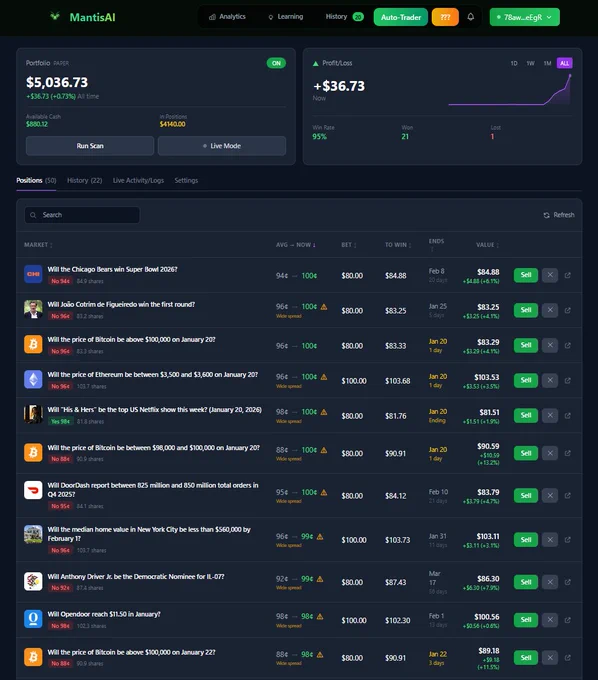Sell the Opendoor $11.50 position
Viewport: 598px width, 680px height.
(x=526, y=620)
